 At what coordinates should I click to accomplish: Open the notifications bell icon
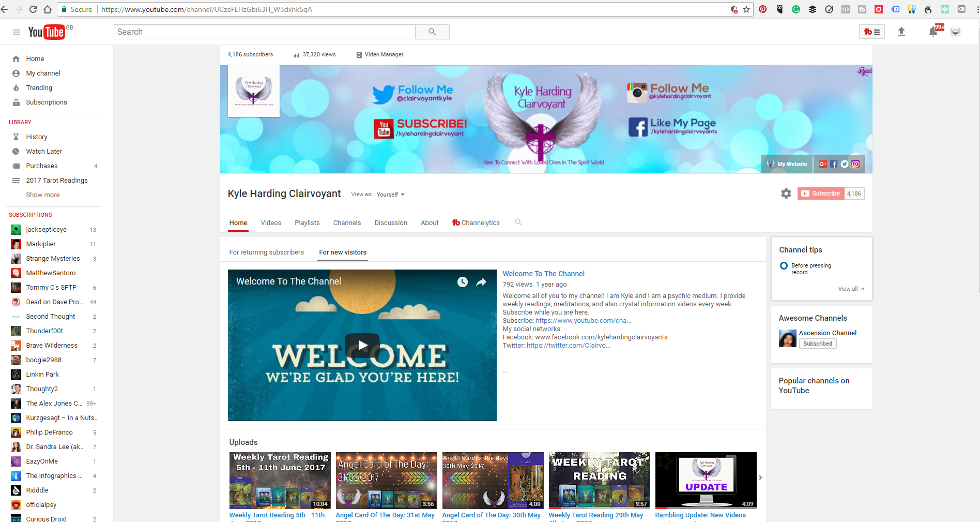933,32
